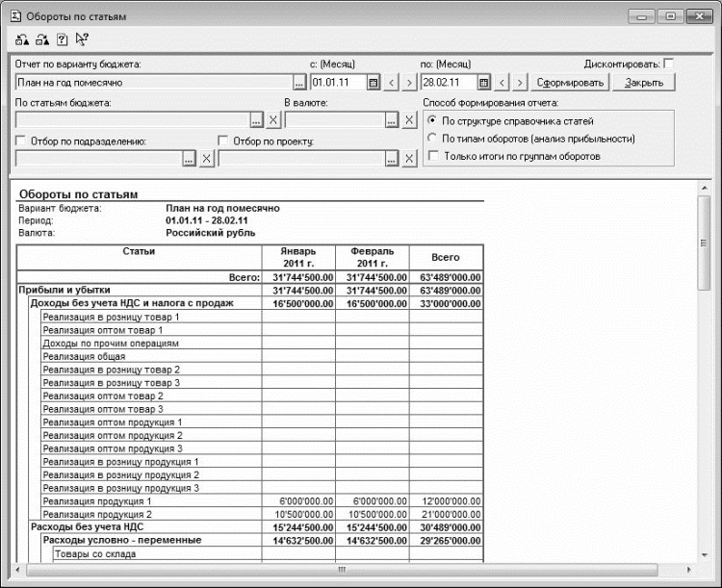Screen dimensions: 722x588
Task: Click the Закрыть button
Action: click(644, 83)
